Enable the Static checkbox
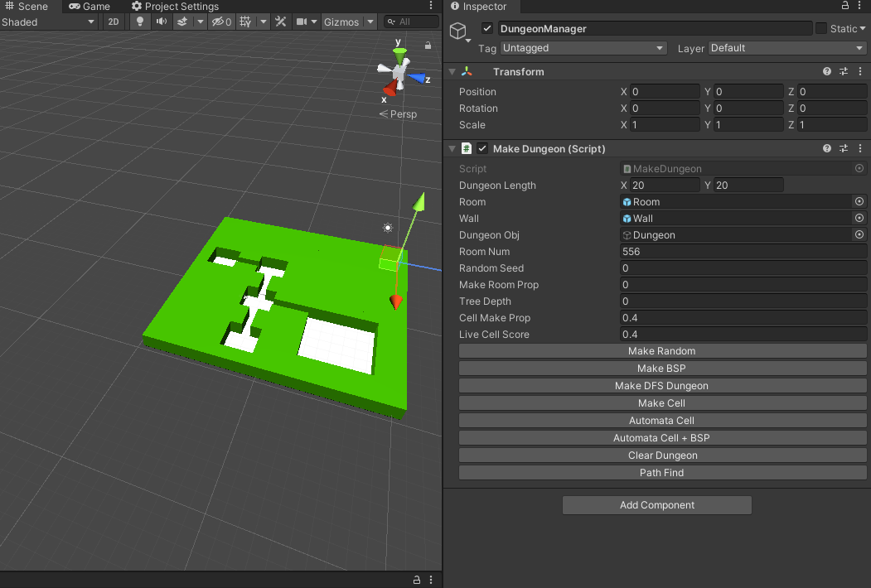 click(821, 28)
